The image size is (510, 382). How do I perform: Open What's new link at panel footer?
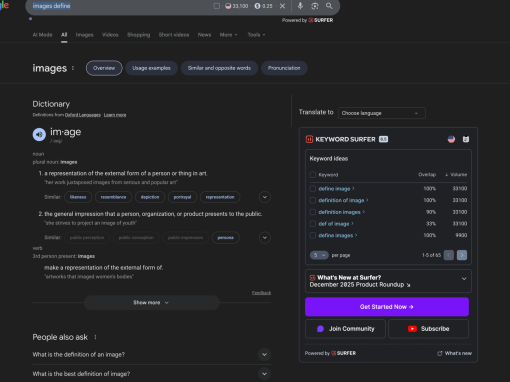point(455,353)
